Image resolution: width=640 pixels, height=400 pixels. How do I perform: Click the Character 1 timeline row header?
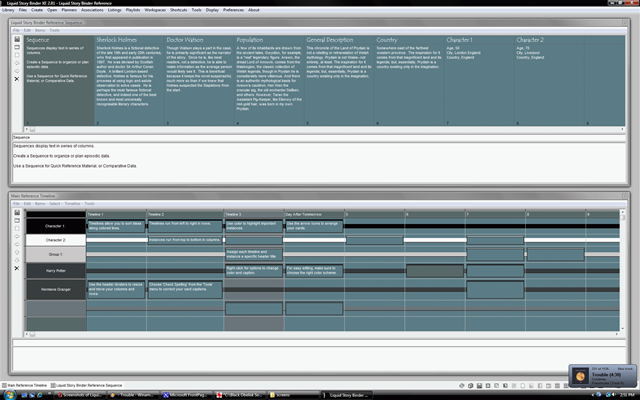[x=56, y=226]
